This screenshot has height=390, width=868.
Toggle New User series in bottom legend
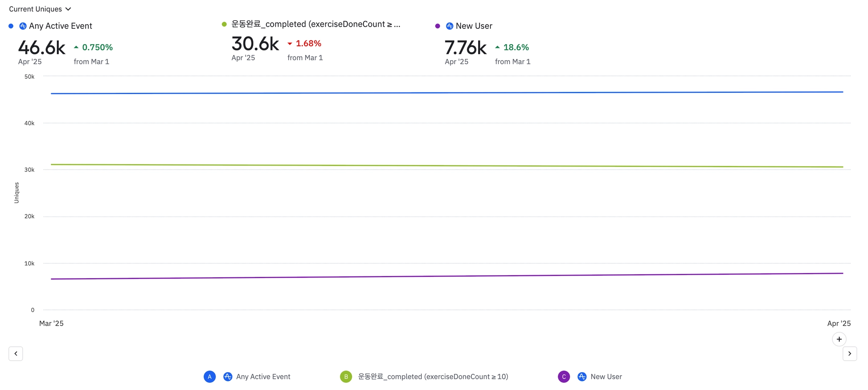[606, 376]
